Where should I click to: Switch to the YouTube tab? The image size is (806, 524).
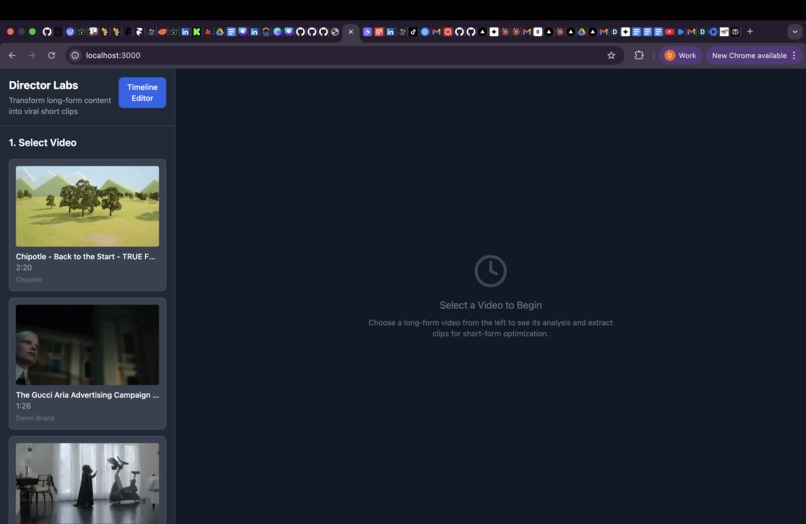point(669,32)
